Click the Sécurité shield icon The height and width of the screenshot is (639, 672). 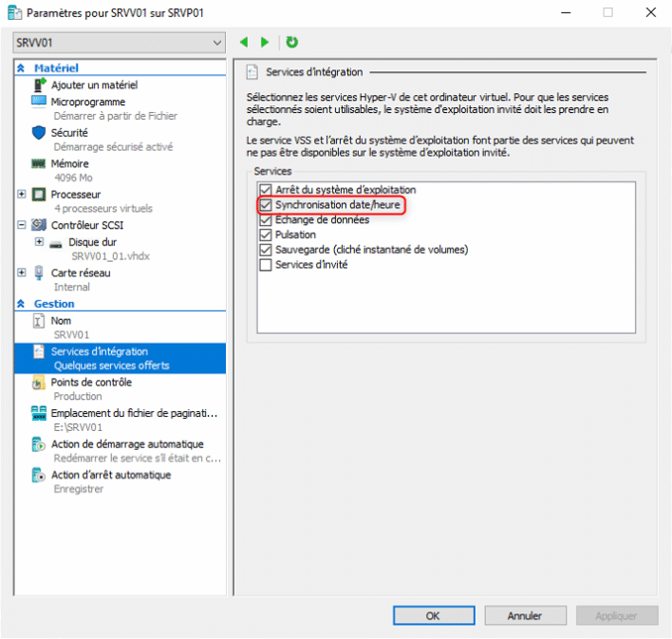click(x=39, y=133)
